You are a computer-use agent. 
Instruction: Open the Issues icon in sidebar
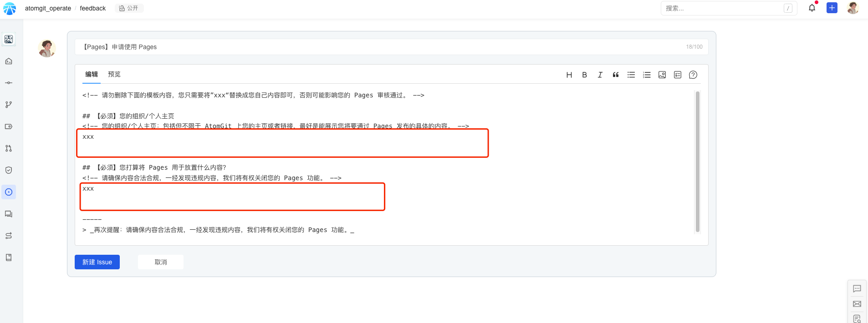click(9, 192)
